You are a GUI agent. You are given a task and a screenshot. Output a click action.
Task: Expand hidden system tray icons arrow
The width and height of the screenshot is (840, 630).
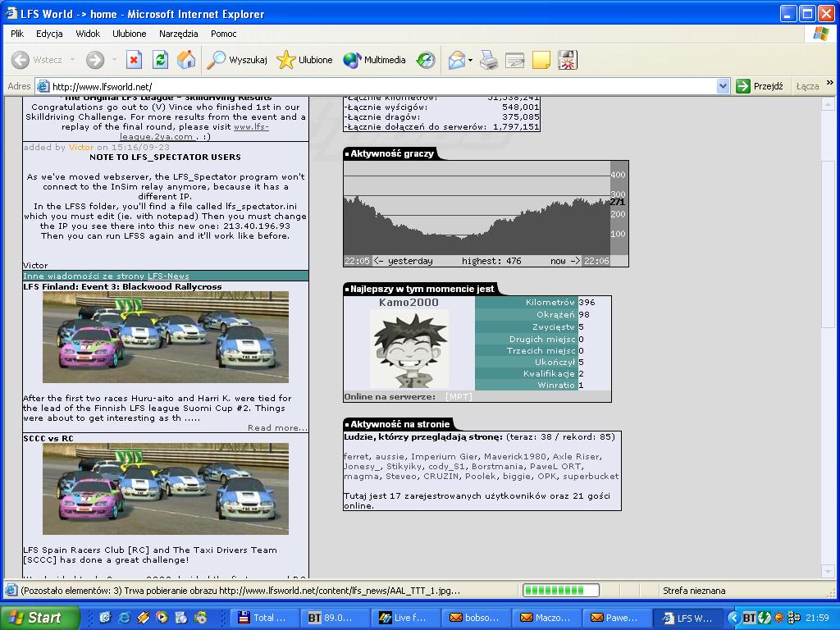[x=733, y=619]
